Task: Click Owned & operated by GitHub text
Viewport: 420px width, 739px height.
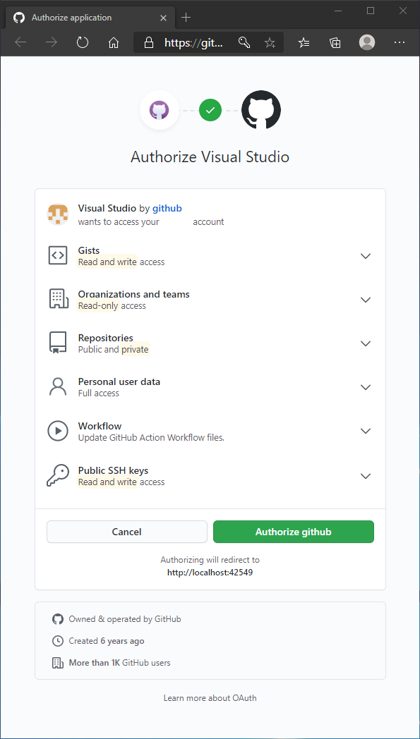Action: pos(125,619)
